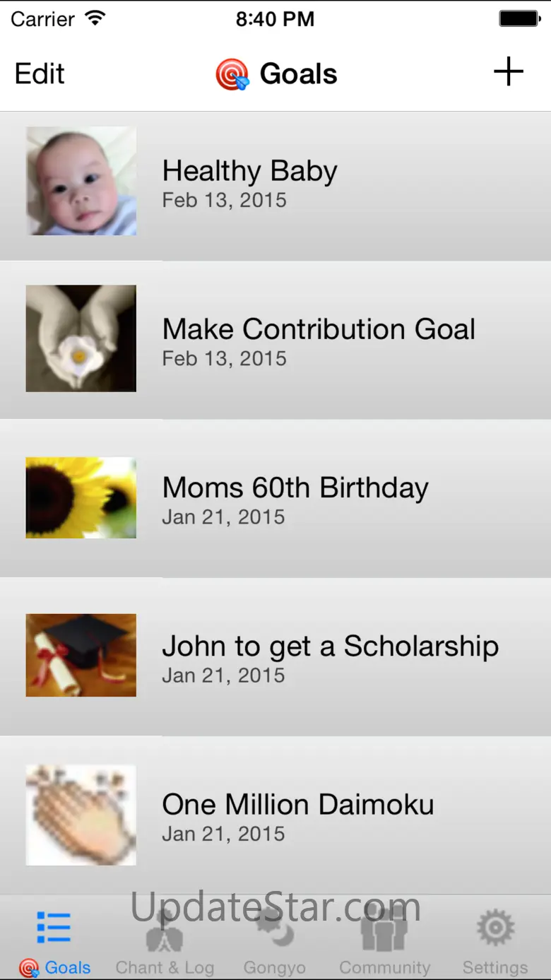Open Settings gear tab

[x=494, y=940]
